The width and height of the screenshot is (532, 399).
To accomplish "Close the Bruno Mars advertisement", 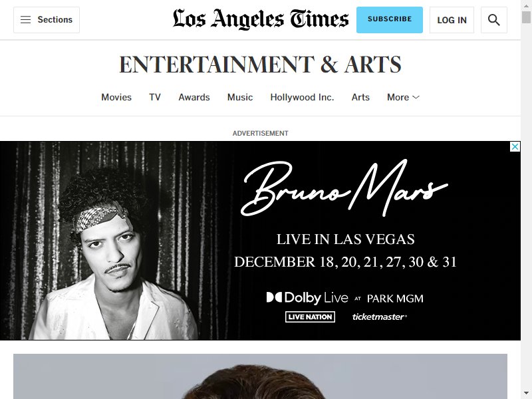I will click(x=515, y=146).
